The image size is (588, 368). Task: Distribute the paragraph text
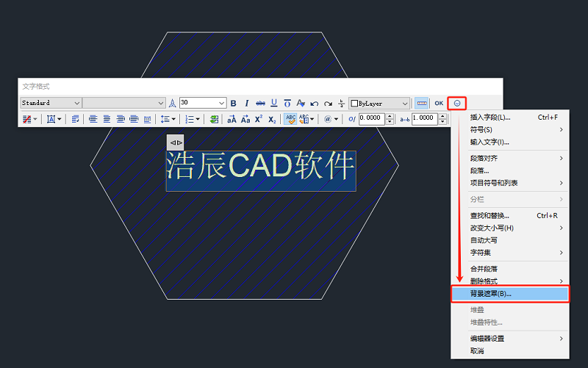(148, 119)
